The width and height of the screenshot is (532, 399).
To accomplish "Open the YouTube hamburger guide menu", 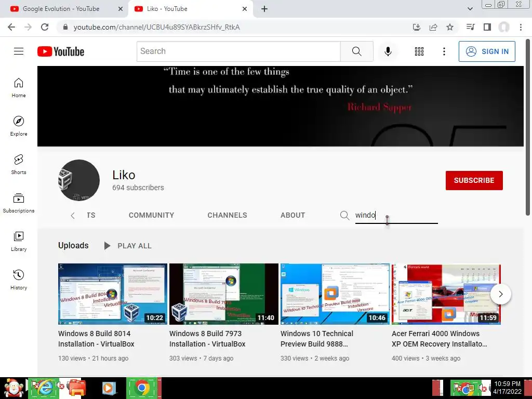I will [x=19, y=51].
